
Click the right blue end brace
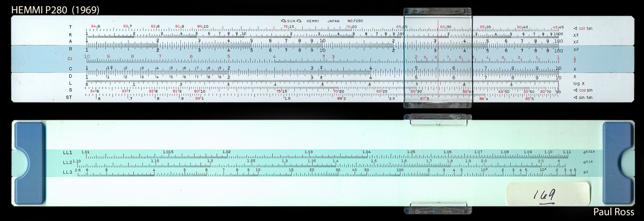pyautogui.click(x=617, y=163)
